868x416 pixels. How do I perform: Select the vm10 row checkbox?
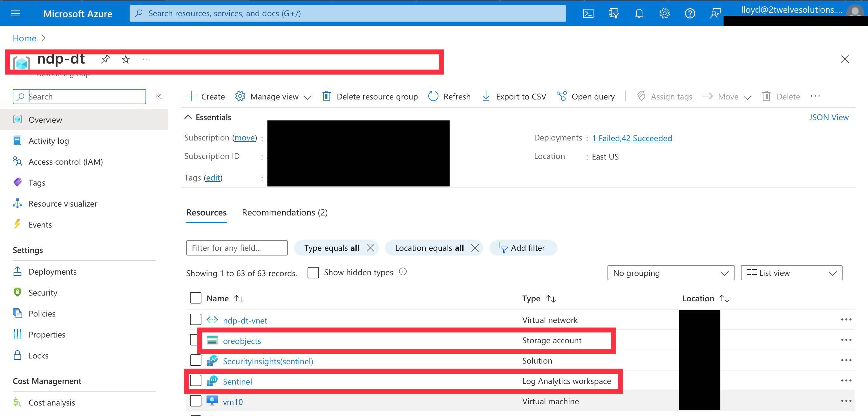click(x=195, y=401)
